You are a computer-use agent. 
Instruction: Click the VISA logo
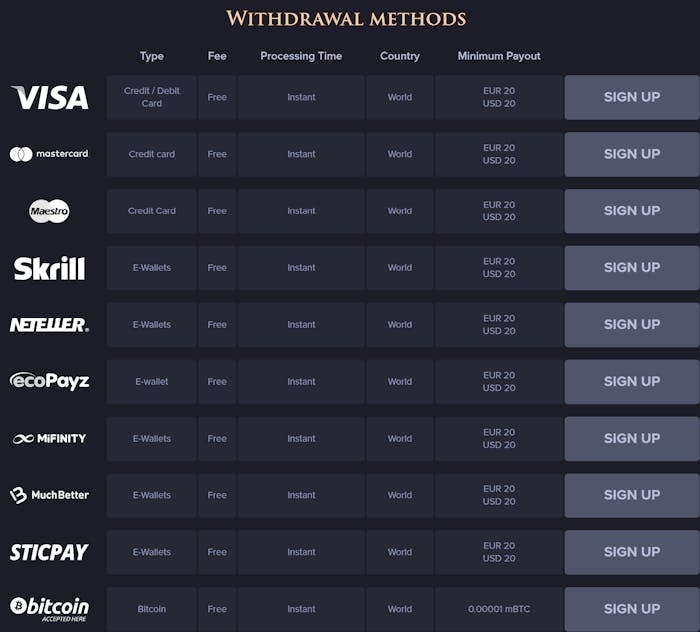point(50,97)
